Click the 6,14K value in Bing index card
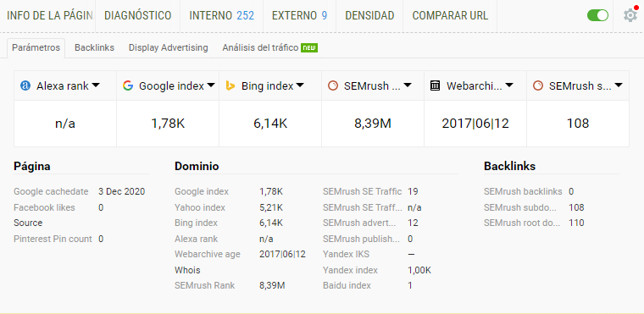Screen dimensions: 644x314 pyautogui.click(x=270, y=124)
